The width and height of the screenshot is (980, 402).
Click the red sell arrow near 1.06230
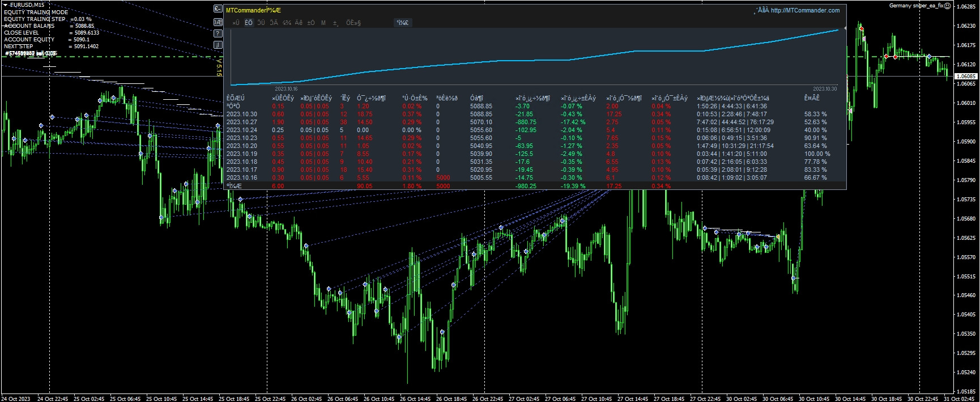coord(862,28)
